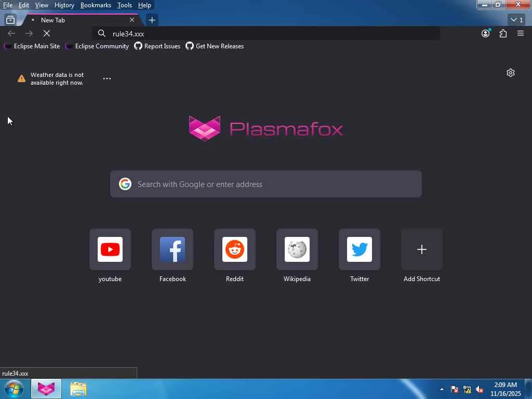Open Get New Releases bookmark
Viewport: 532px width, 399px height.
215,46
